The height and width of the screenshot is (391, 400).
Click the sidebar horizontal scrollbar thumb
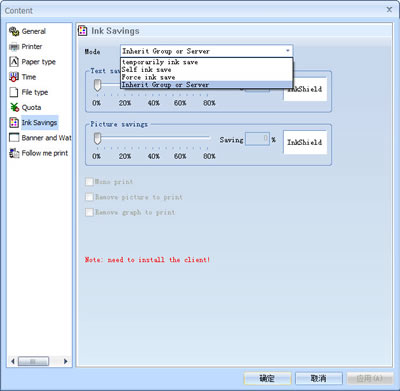click(33, 361)
